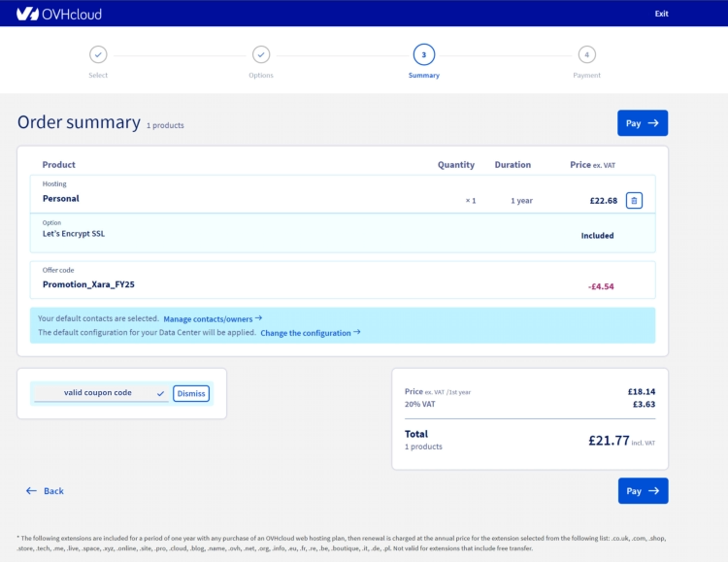728x562 pixels.
Task: Delete the Personal hosting item with trash icon
Action: (634, 201)
